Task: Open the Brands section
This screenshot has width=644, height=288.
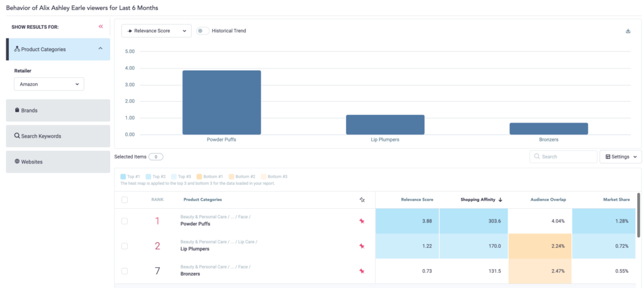Action: pyautogui.click(x=58, y=110)
